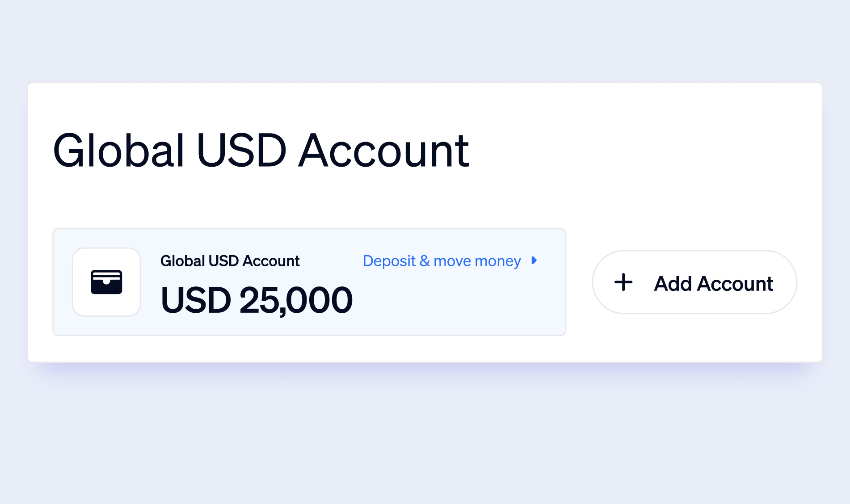This screenshot has width=850, height=504.
Task: Select the Global USD Account summary card
Action: (310, 282)
